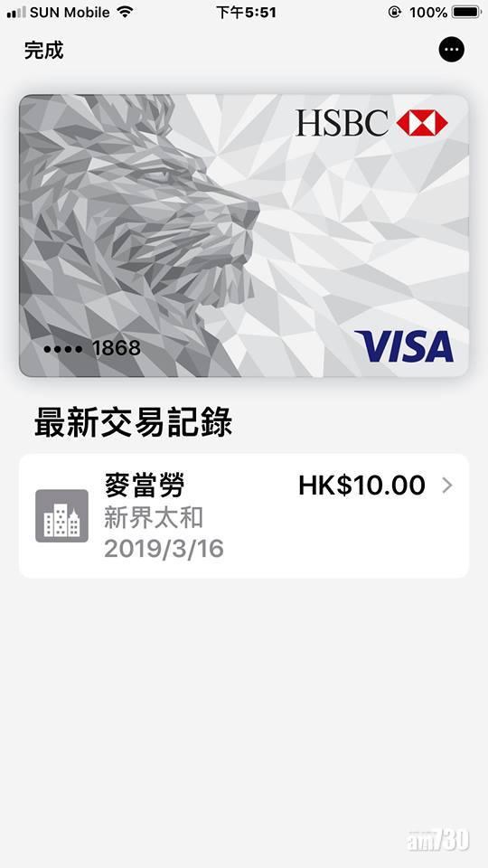Tap the battery indicator icon
Screen dimensions: 488x868
[x=466, y=12]
